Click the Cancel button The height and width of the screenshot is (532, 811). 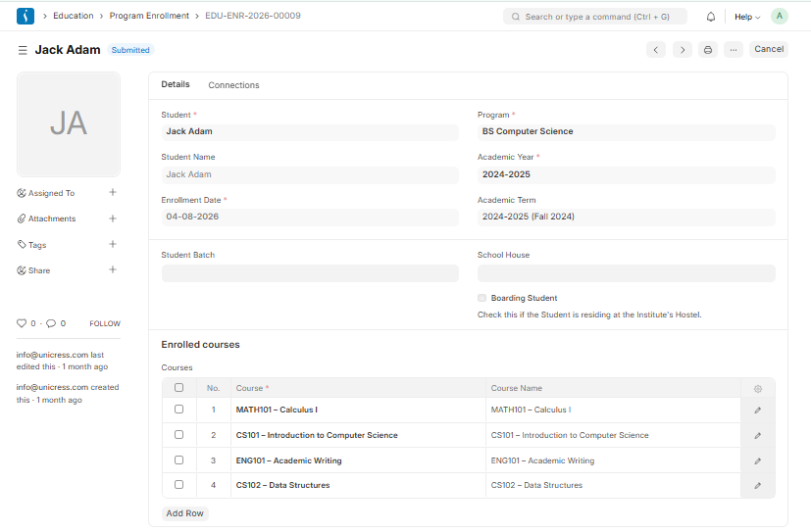pos(769,49)
